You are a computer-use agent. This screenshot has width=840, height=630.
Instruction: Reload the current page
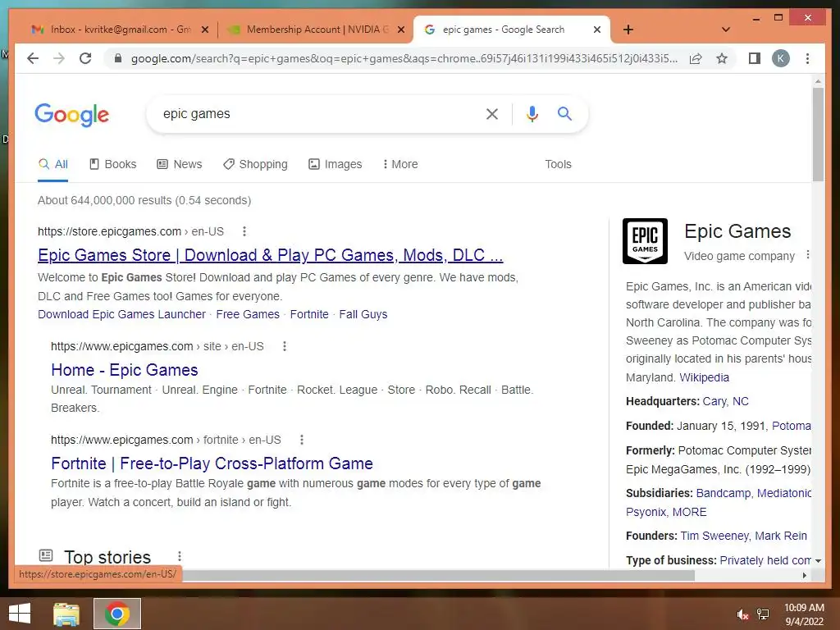85,58
